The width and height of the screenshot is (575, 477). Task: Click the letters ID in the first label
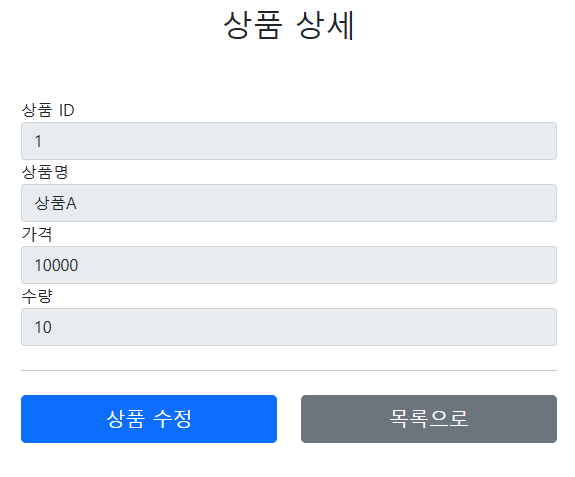67,110
